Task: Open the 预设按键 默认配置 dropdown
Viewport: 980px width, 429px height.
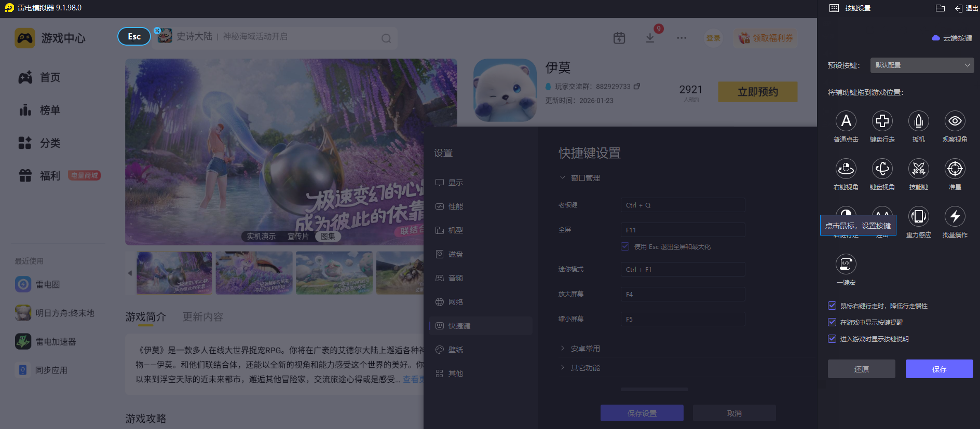Action: point(922,65)
